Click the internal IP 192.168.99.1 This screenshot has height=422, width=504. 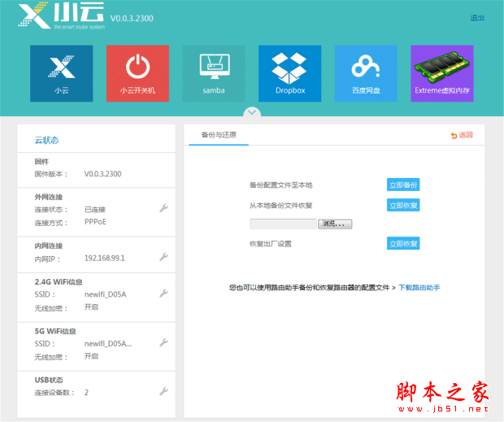[x=105, y=258]
